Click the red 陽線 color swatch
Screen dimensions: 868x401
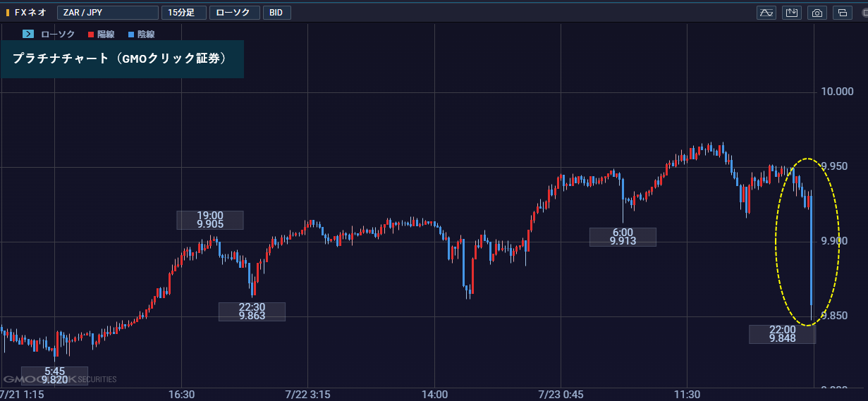(91, 34)
